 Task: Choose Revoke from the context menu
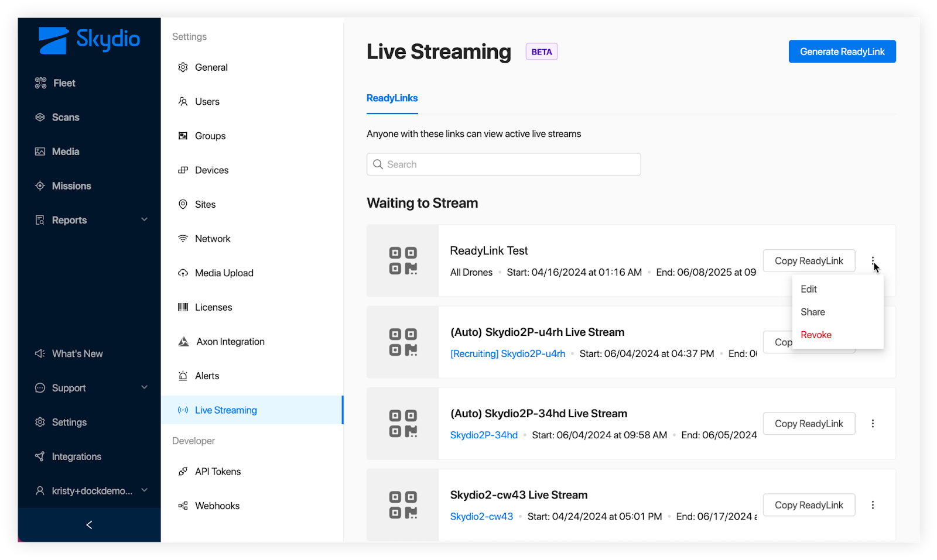pyautogui.click(x=816, y=335)
